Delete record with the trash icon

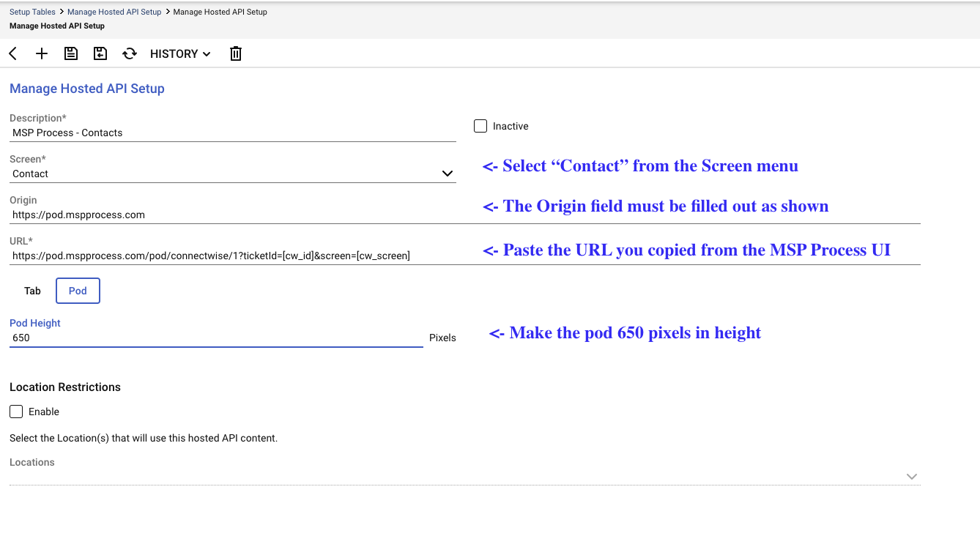(236, 53)
